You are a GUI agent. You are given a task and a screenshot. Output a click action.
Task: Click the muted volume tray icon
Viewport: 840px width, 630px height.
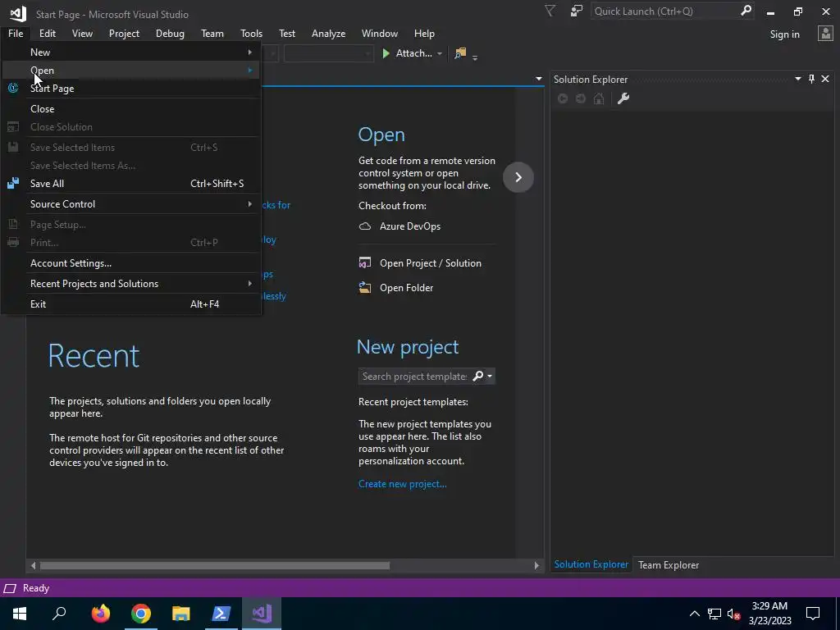(x=733, y=614)
